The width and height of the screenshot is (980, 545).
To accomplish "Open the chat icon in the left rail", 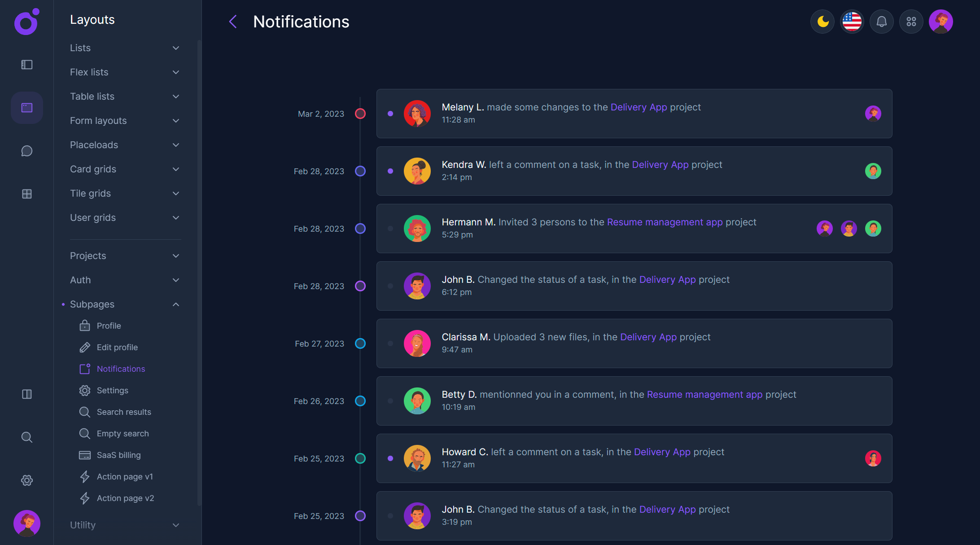I will [x=26, y=151].
